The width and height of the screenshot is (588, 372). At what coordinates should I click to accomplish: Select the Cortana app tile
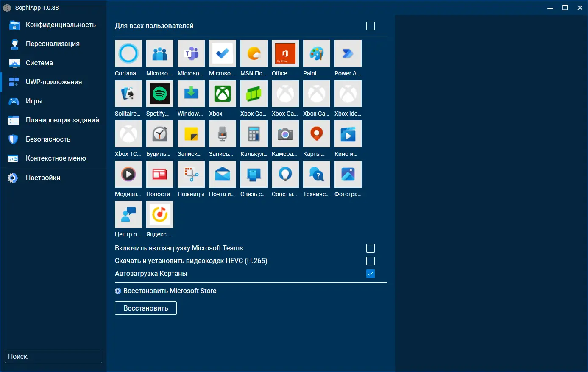pyautogui.click(x=128, y=53)
